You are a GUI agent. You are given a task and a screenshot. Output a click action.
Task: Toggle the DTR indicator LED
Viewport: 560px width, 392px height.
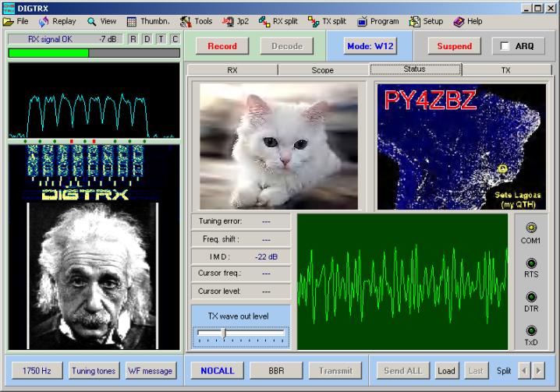click(x=531, y=297)
